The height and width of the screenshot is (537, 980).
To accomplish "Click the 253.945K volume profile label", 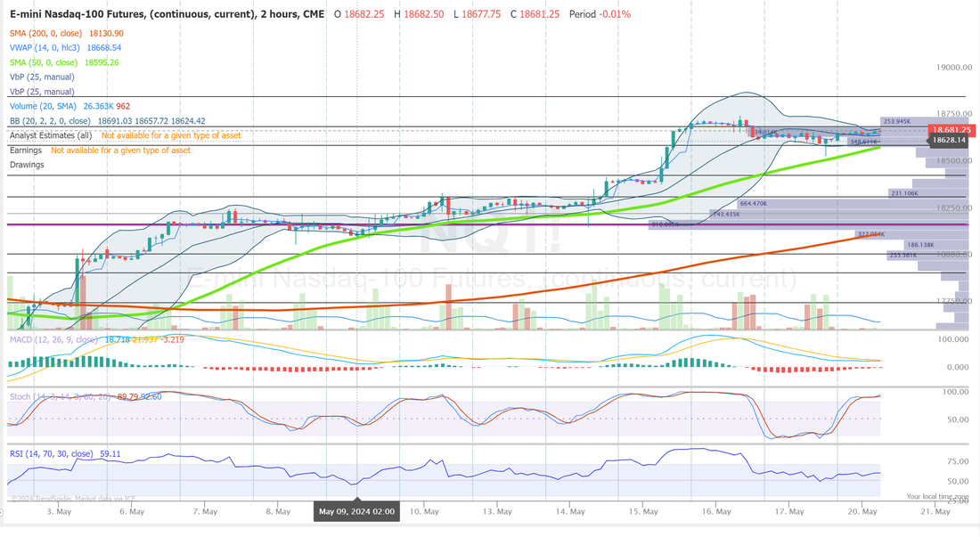I will [x=897, y=121].
